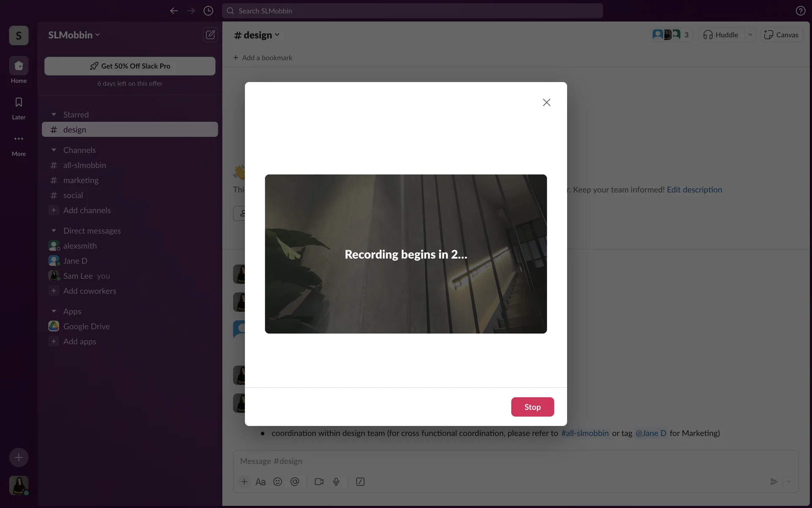Stop the recording countdown
This screenshot has width=812, height=508.
click(x=532, y=407)
